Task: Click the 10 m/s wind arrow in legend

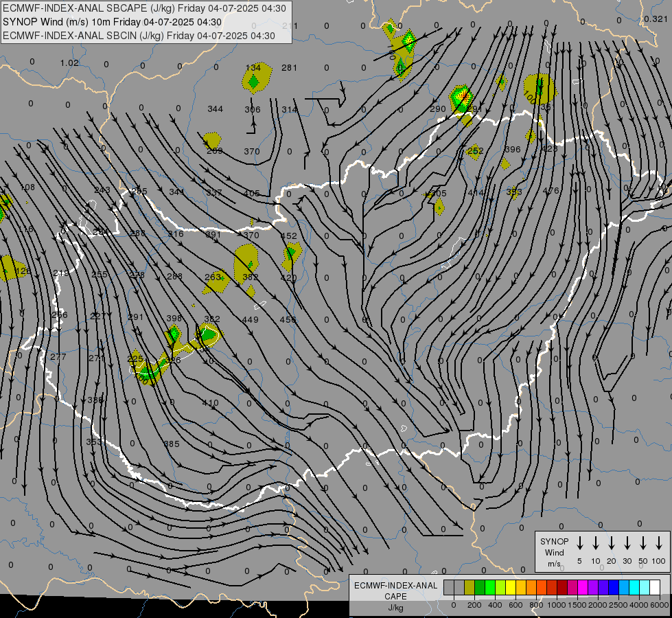Action: (595, 543)
